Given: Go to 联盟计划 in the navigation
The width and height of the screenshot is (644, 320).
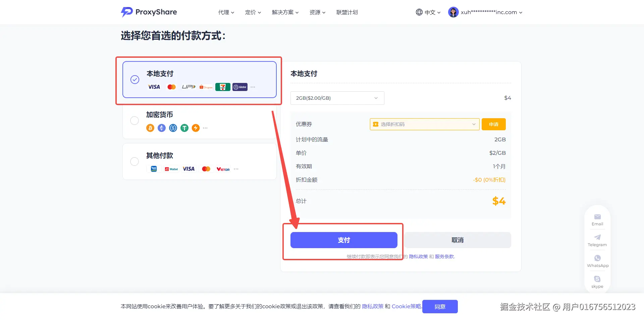Looking at the screenshot, I should coord(347,12).
